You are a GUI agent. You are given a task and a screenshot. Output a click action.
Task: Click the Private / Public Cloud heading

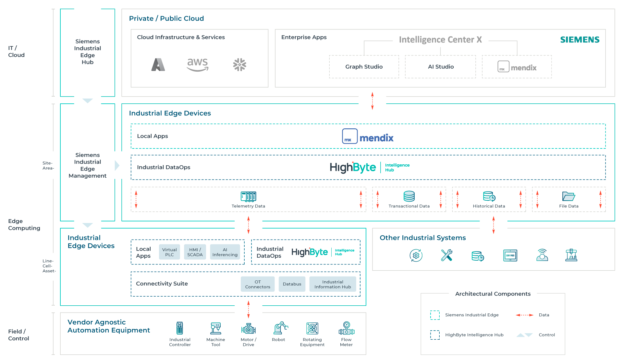pyautogui.click(x=166, y=18)
